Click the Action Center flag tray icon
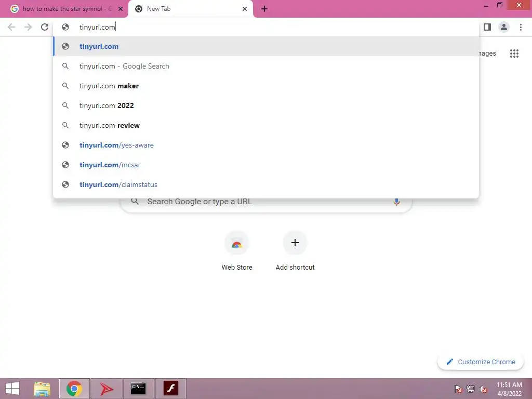Viewport: 532px width, 399px height. tap(458, 389)
